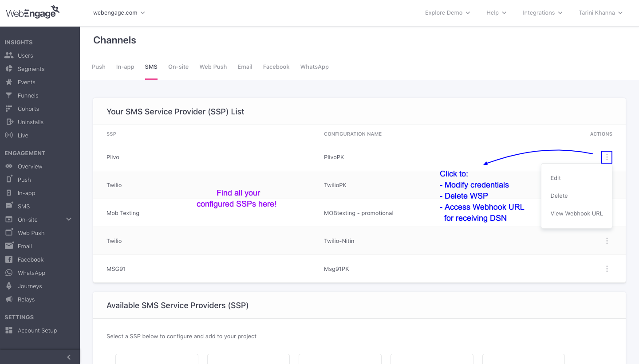Click the Segments pie icon
Viewport: 639px width, 364px height.
pos(9,69)
